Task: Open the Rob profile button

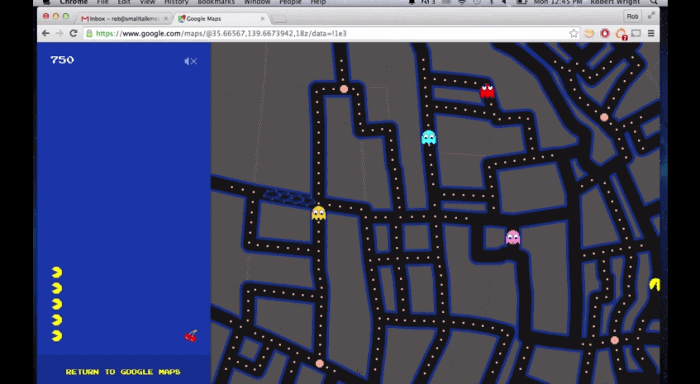Action: [x=632, y=17]
